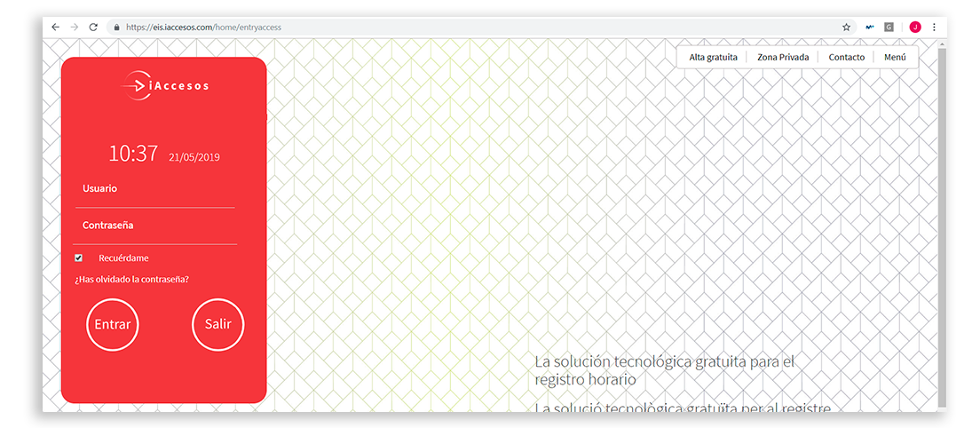Click the browser forward arrow
The image size is (980, 428).
tap(75, 28)
